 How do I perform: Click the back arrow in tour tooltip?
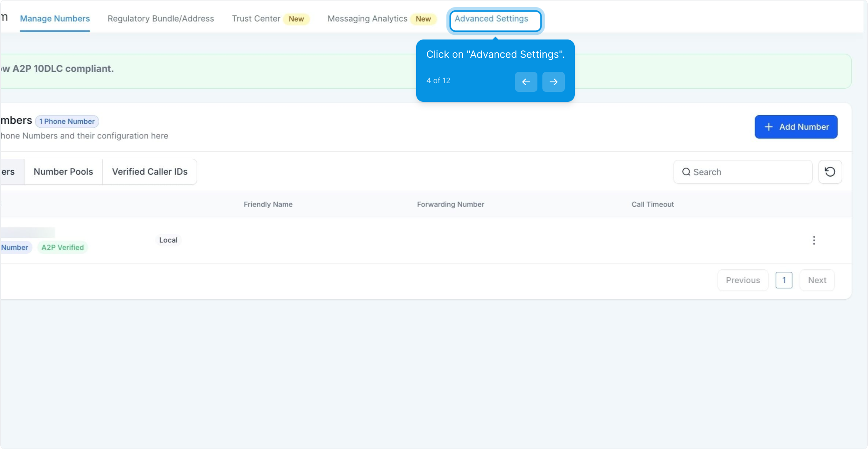point(526,81)
